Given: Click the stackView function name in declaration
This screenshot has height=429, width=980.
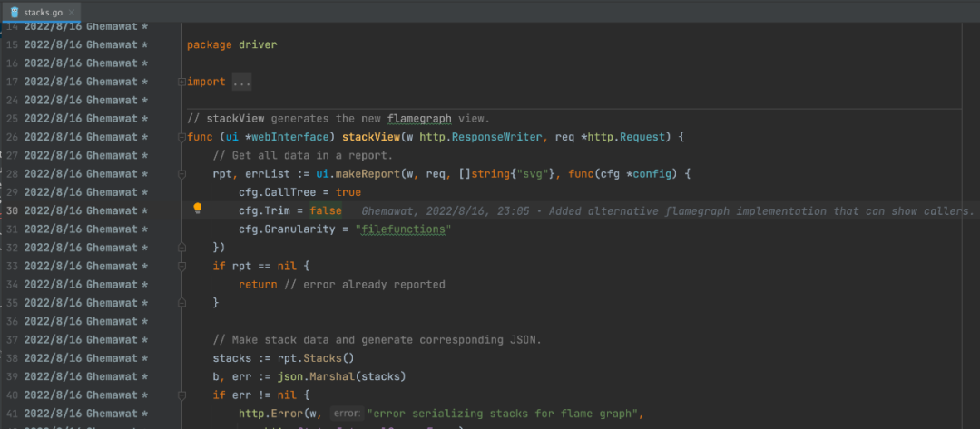Looking at the screenshot, I should tap(370, 137).
